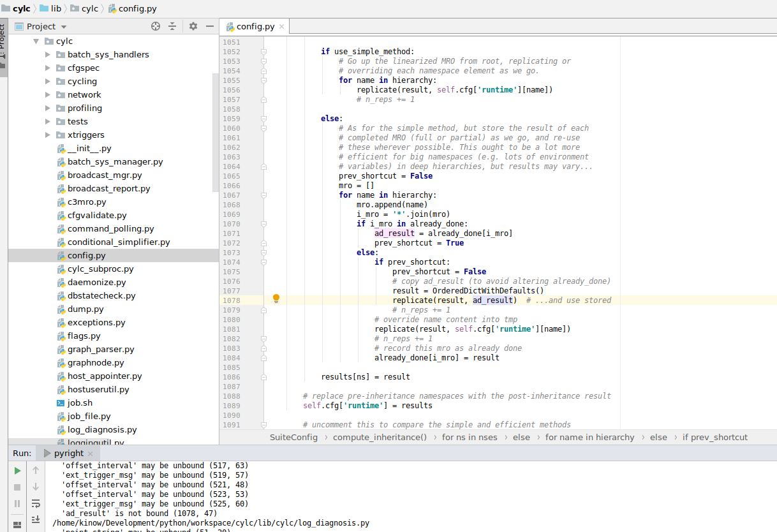Expand the xtriggers folder

pyautogui.click(x=48, y=135)
